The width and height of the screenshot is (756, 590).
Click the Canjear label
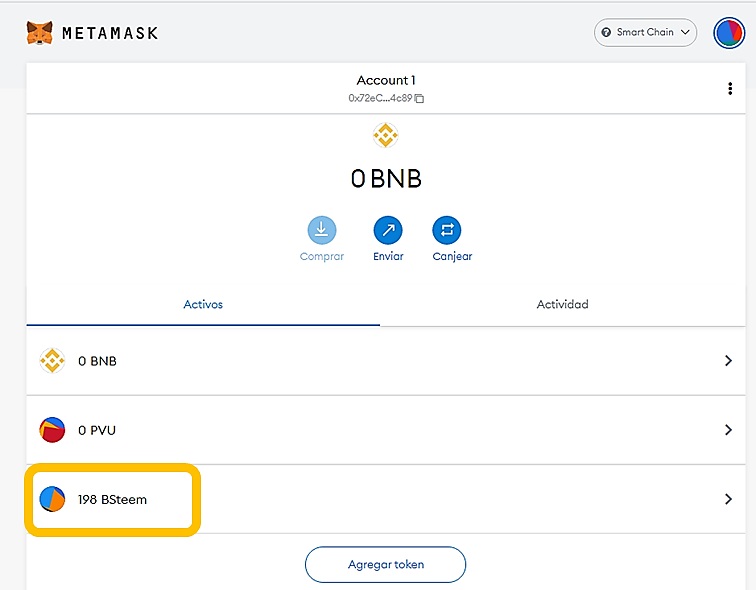pyautogui.click(x=452, y=256)
